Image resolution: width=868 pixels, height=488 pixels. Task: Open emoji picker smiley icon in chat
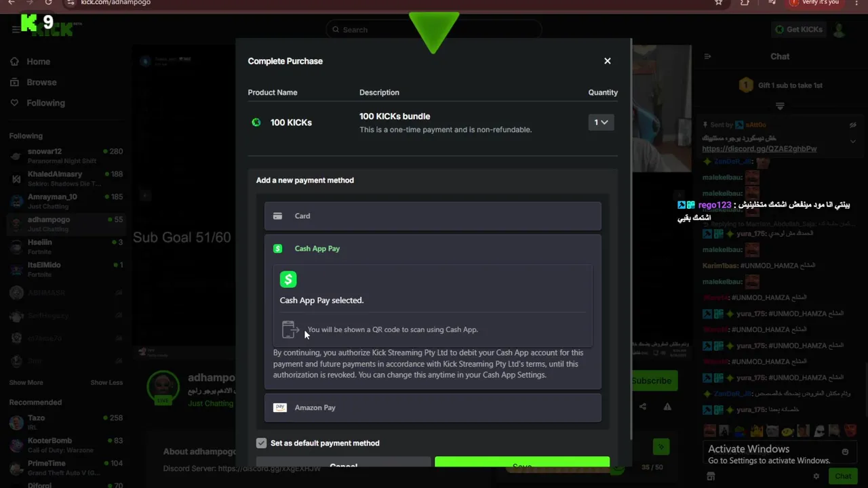point(845,451)
